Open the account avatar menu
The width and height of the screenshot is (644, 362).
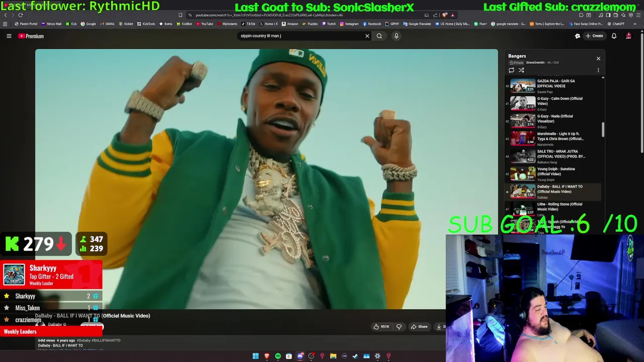click(628, 36)
